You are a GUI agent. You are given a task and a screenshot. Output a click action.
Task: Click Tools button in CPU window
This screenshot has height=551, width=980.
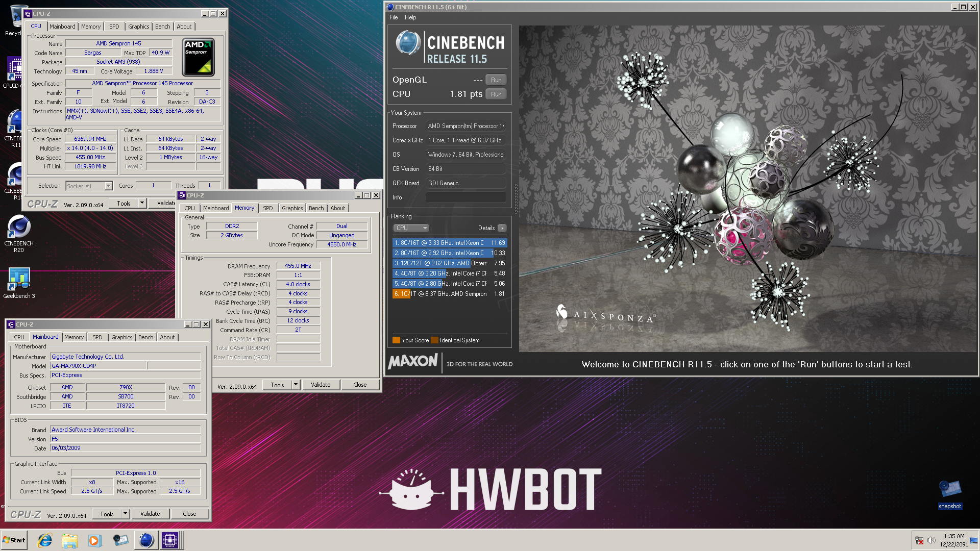[x=124, y=203]
